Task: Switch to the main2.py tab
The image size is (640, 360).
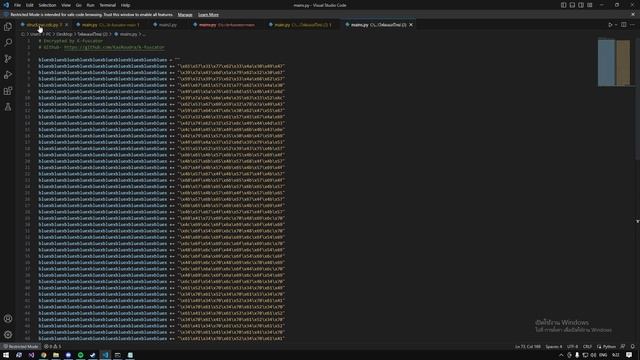Action: point(167,25)
